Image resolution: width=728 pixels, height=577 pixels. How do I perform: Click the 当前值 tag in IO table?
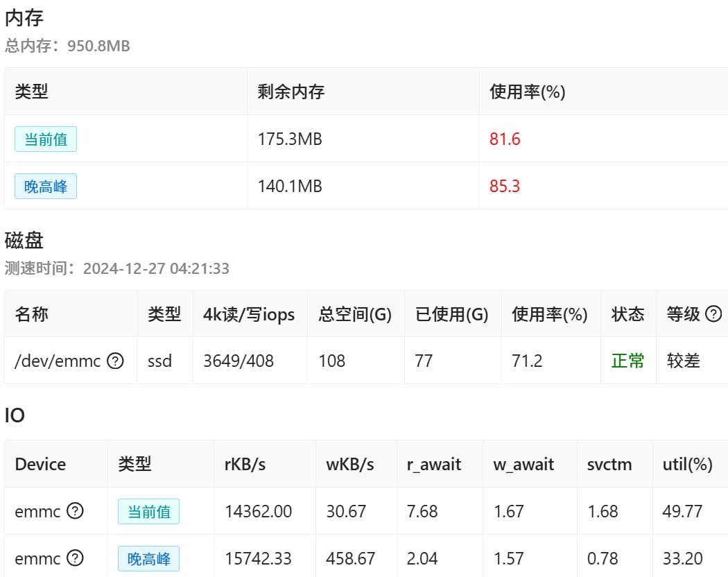coord(148,512)
